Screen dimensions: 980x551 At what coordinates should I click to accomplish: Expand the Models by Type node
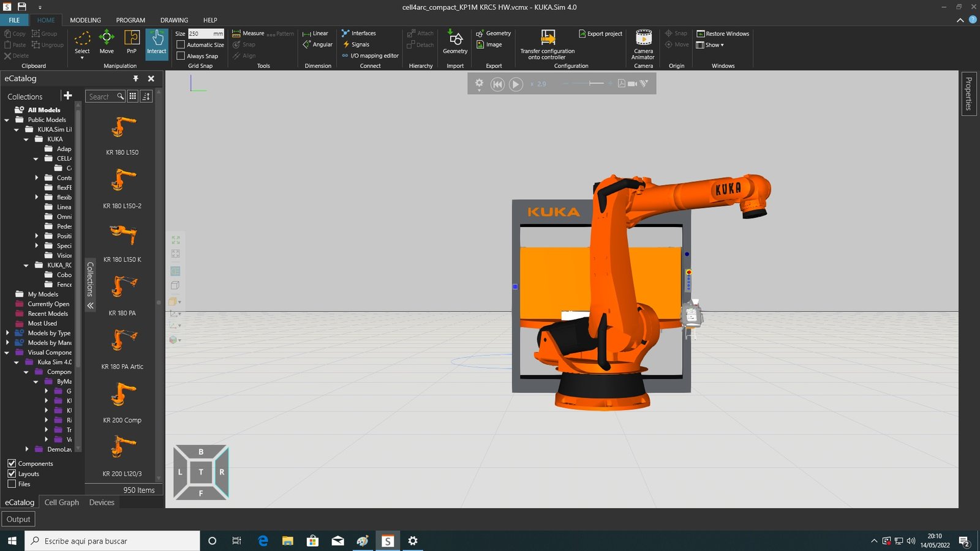7,333
